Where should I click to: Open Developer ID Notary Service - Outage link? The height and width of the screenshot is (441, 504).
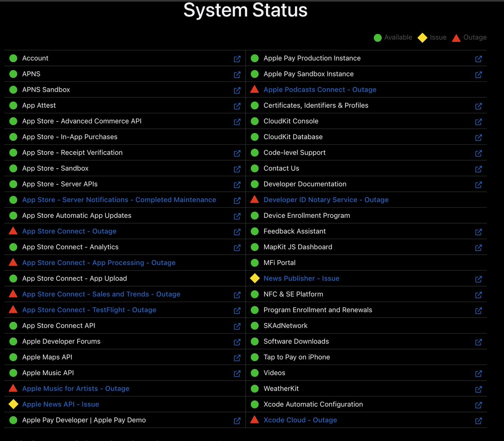326,200
